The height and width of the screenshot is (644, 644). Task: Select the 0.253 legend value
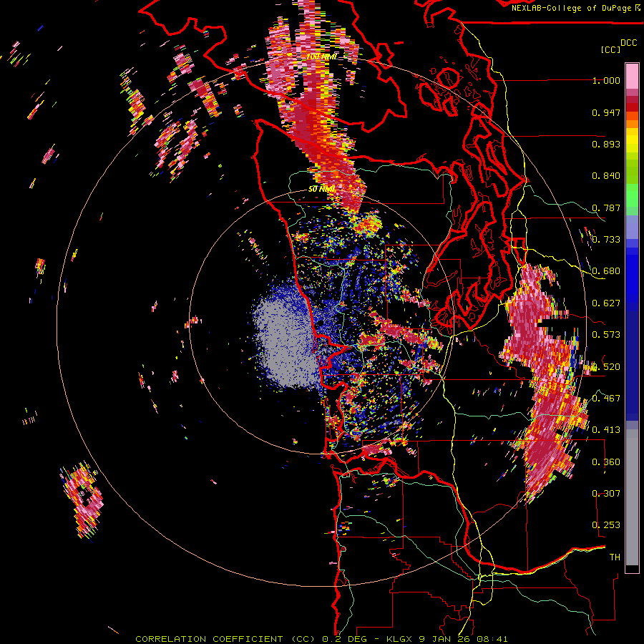tap(606, 525)
